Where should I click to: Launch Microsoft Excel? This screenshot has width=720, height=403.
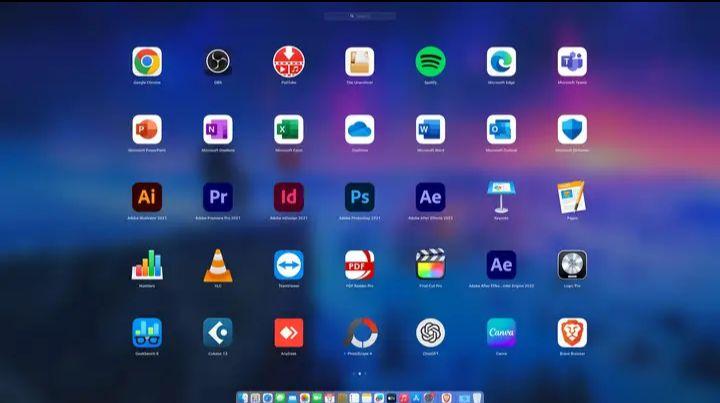tap(288, 129)
